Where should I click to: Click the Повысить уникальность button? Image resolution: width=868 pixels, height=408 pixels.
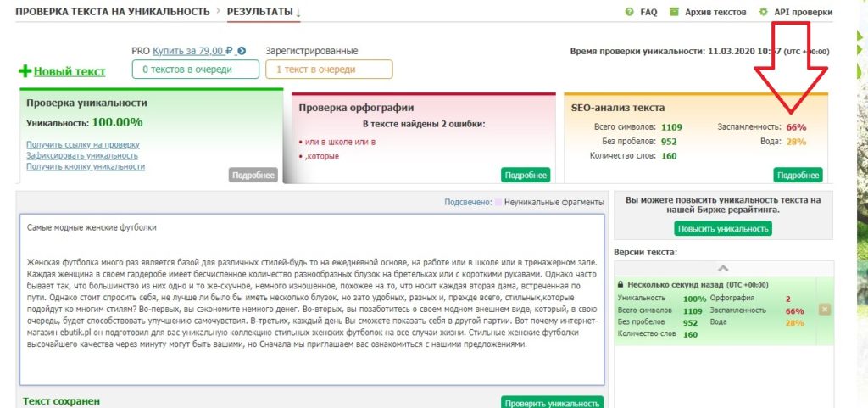(723, 229)
